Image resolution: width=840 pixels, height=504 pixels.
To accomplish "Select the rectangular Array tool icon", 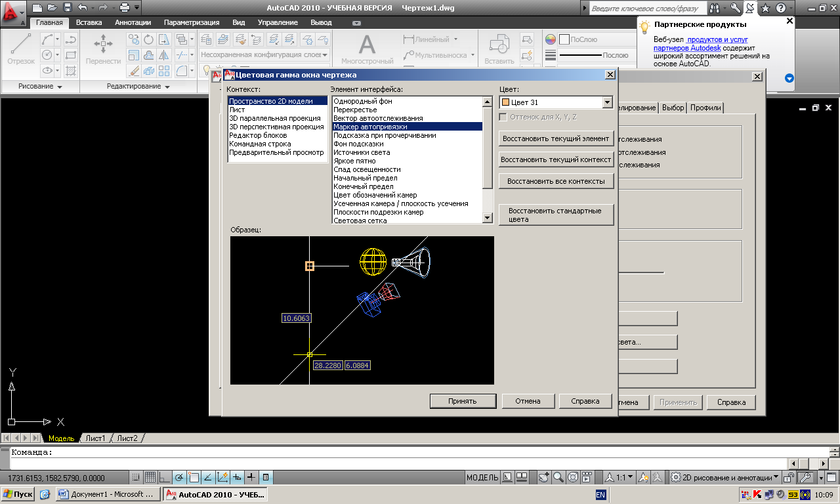I will (x=164, y=70).
